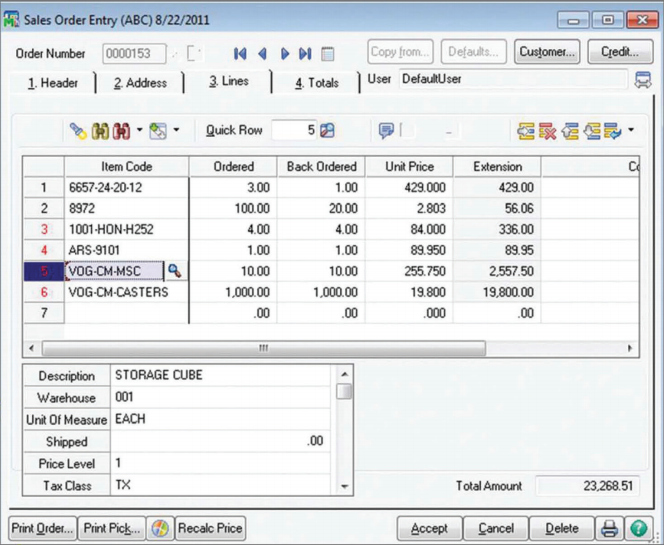Click the Delete button

point(562,528)
